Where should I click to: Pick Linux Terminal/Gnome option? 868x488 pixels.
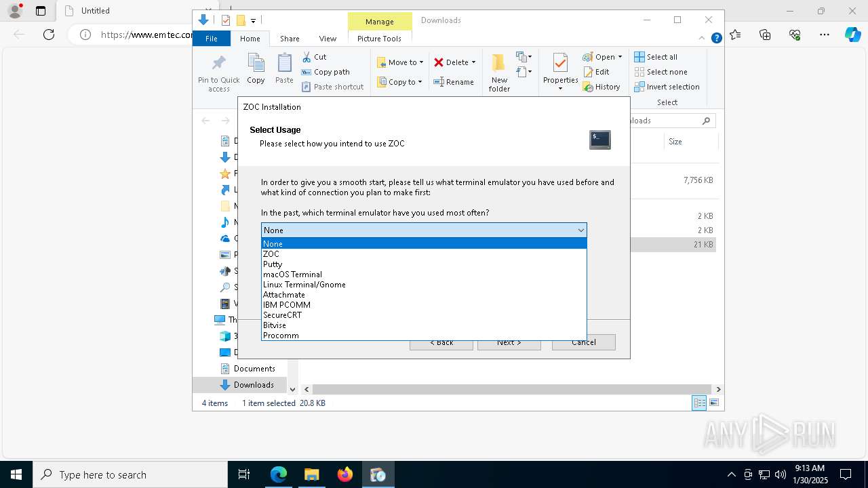pyautogui.click(x=424, y=285)
